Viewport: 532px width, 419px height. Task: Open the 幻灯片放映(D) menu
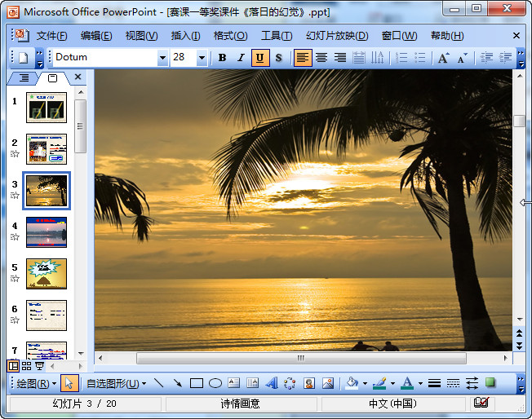click(x=336, y=36)
